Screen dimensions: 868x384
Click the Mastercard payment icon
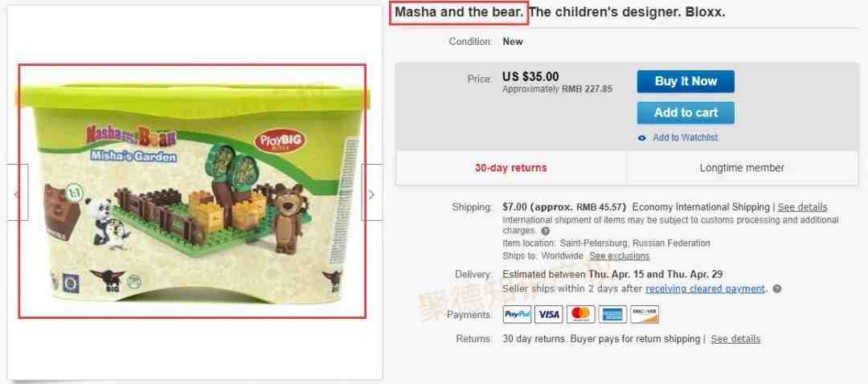581,314
